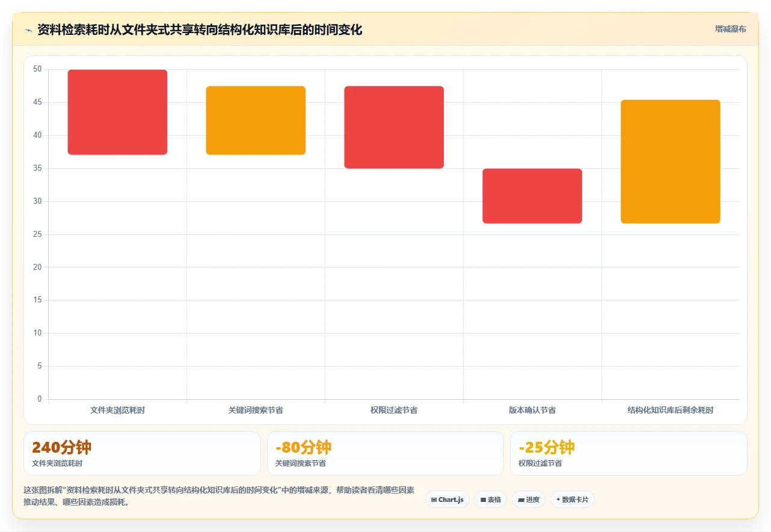This screenshot has height=532, width=771.
Task: Click the x-axis label 文件夹浏览耗时
Action: tap(117, 410)
